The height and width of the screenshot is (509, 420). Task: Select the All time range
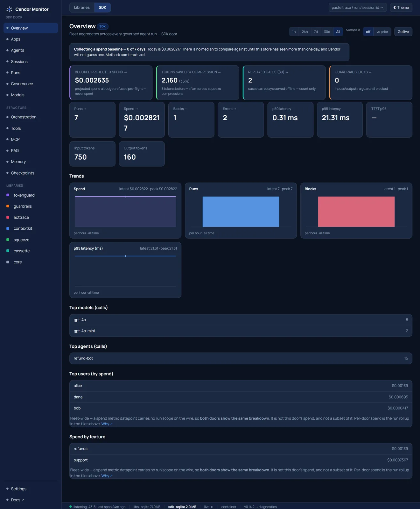[338, 32]
